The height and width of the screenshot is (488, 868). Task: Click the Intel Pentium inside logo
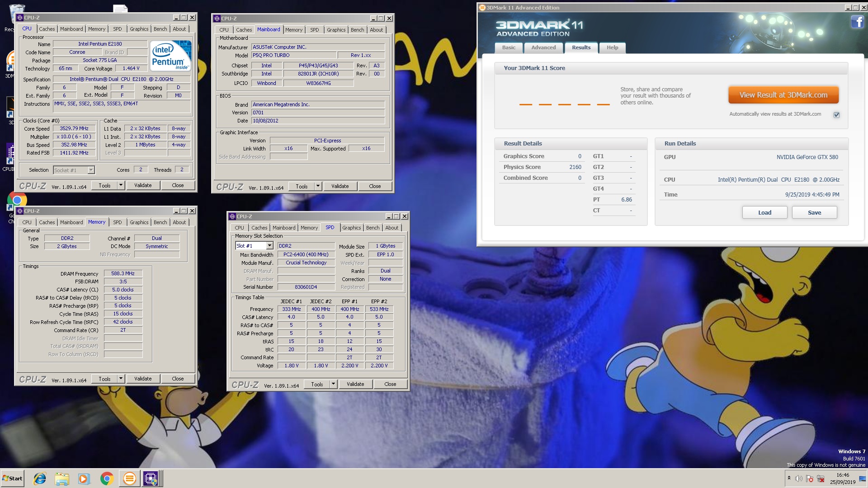click(x=170, y=56)
